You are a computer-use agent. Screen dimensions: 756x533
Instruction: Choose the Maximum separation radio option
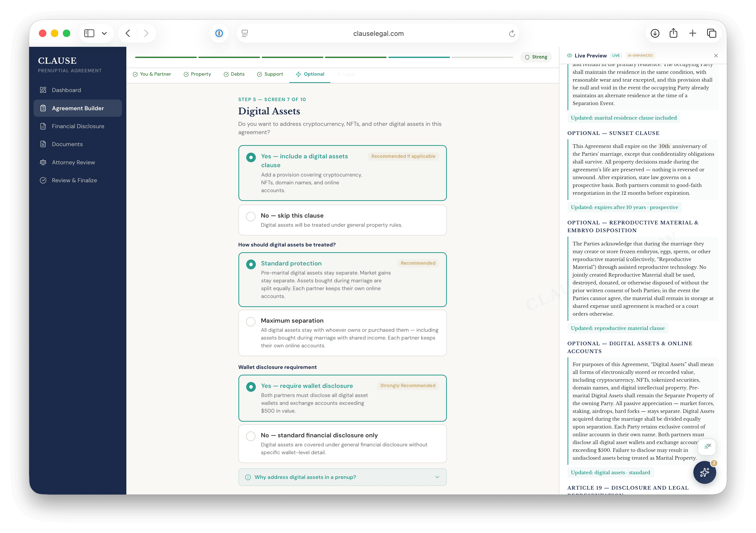point(342,333)
